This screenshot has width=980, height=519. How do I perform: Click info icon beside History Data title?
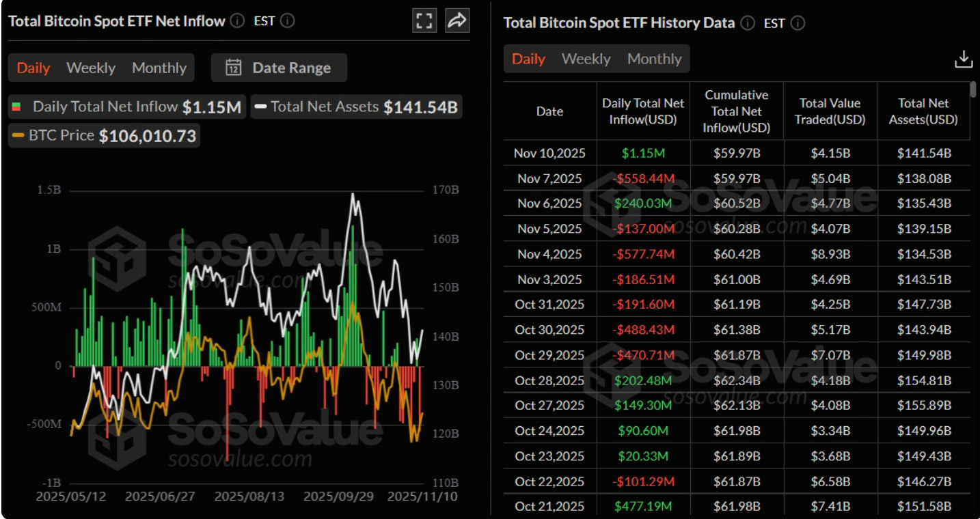tap(748, 23)
